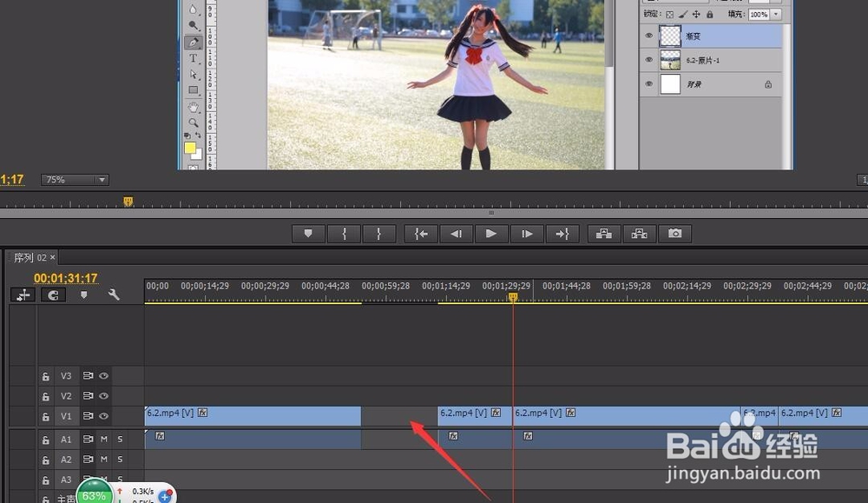The image size is (868, 503).
Task: Click the program monitor playhead marker
Action: [x=128, y=201]
